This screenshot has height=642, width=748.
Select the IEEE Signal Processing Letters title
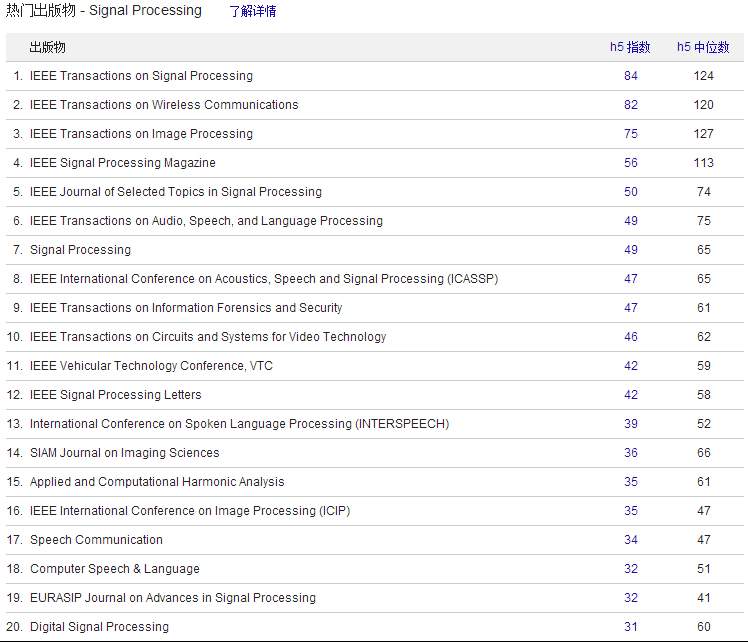point(115,395)
